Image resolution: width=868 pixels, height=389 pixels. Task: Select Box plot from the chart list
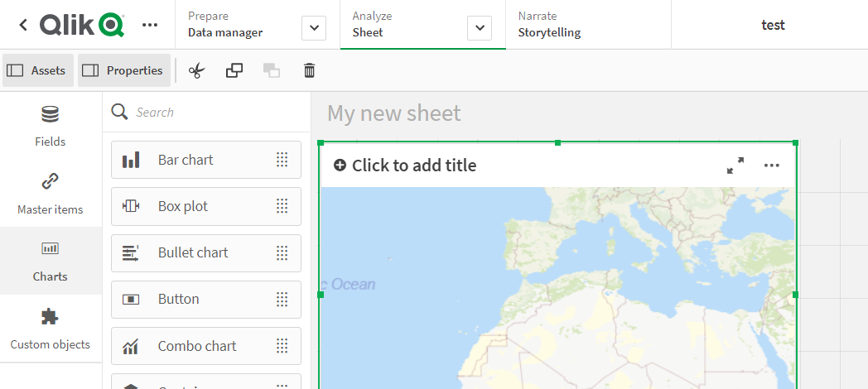pos(206,206)
